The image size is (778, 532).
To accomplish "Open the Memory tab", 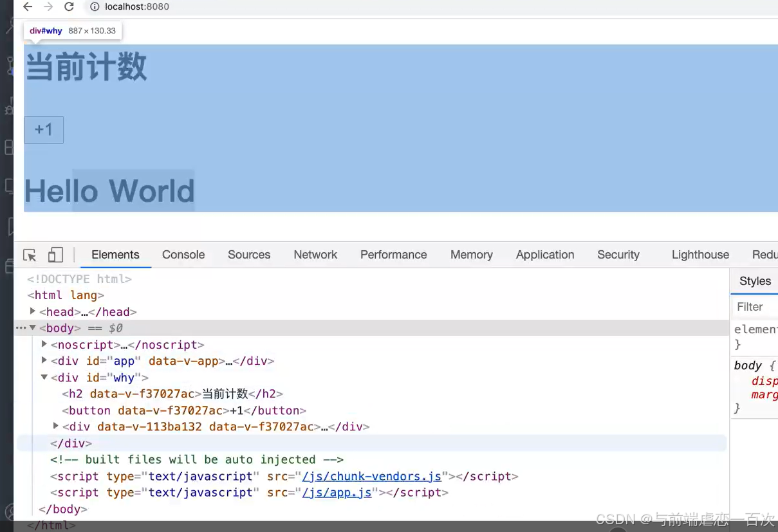I will pyautogui.click(x=472, y=255).
